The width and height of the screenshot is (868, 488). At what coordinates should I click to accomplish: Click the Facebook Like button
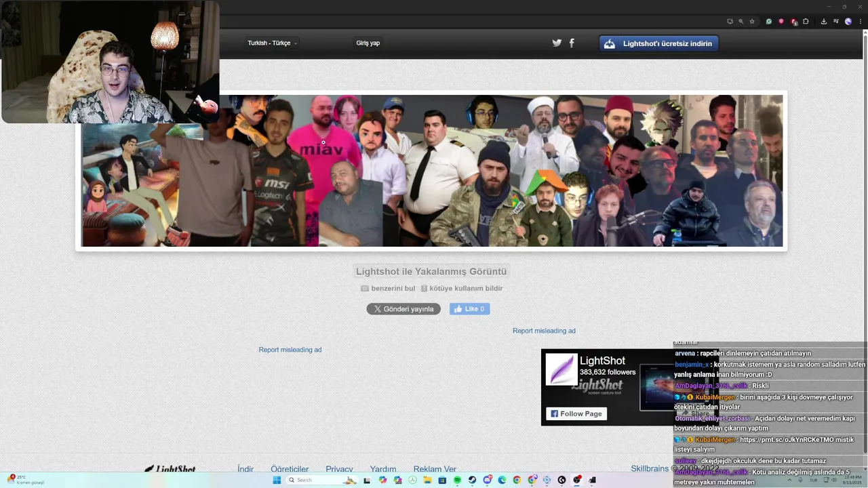tap(469, 309)
